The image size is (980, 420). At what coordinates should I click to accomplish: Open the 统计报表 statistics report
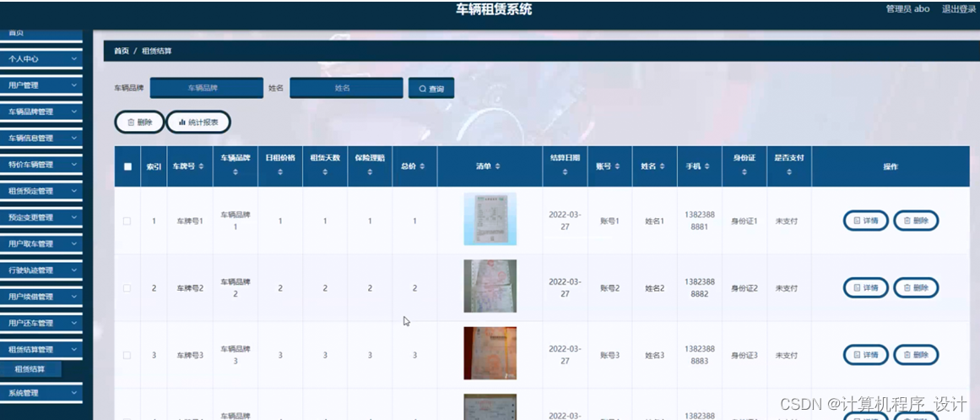[x=198, y=123]
